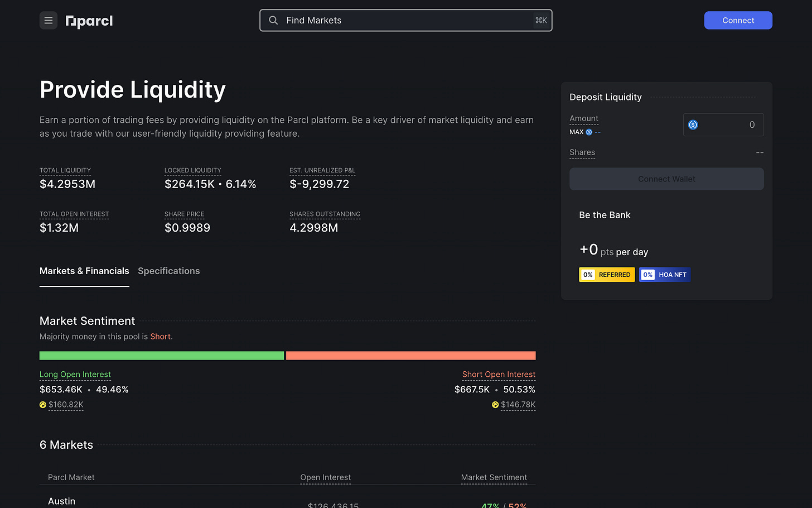Click the Amount label in deposit panel

point(584,118)
